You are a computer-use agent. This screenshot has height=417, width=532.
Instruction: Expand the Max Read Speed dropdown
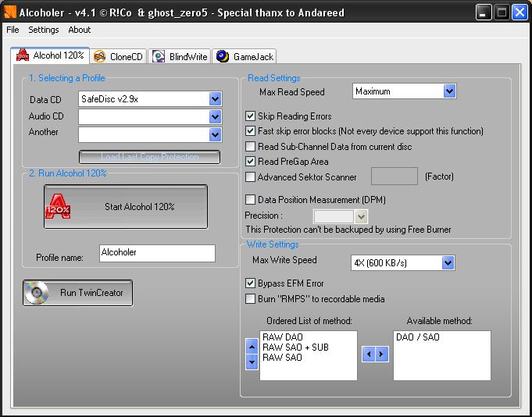[x=449, y=91]
